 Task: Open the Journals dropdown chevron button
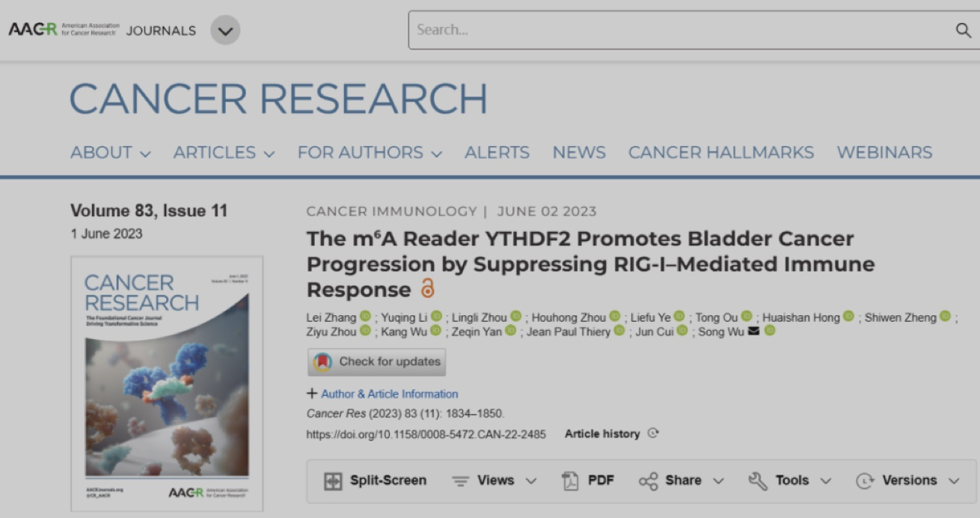point(225,30)
